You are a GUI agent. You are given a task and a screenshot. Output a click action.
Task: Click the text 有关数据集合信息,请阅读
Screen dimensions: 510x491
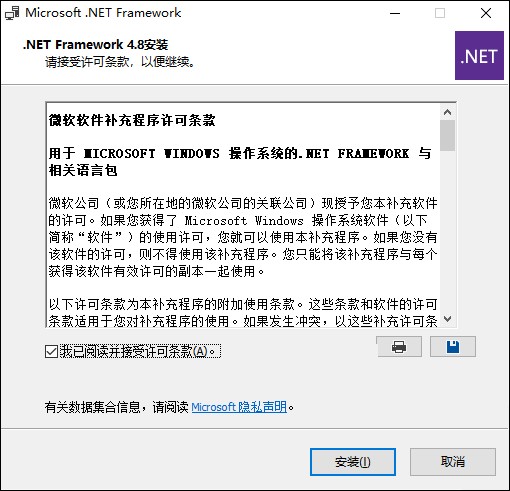(117, 407)
